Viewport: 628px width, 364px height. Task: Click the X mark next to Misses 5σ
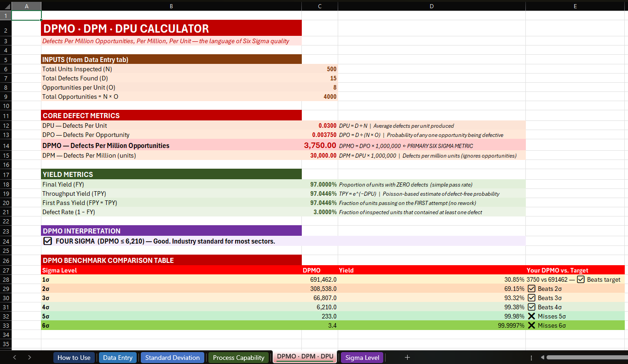[x=531, y=316]
